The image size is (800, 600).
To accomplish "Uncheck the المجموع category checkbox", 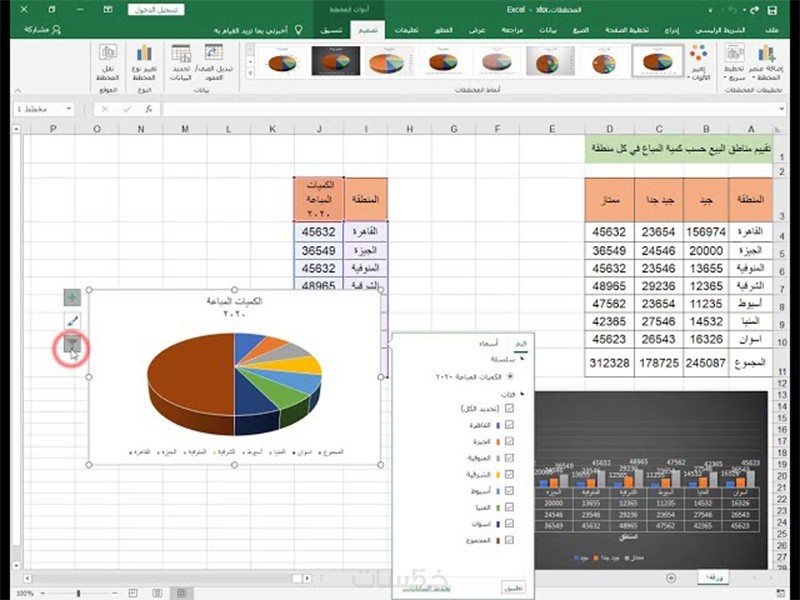I will [x=509, y=540].
